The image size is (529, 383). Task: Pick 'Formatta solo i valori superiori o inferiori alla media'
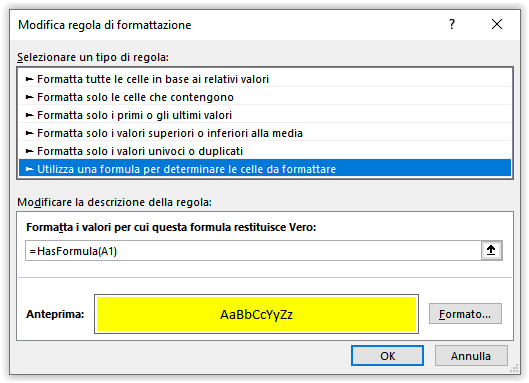pyautogui.click(x=265, y=133)
